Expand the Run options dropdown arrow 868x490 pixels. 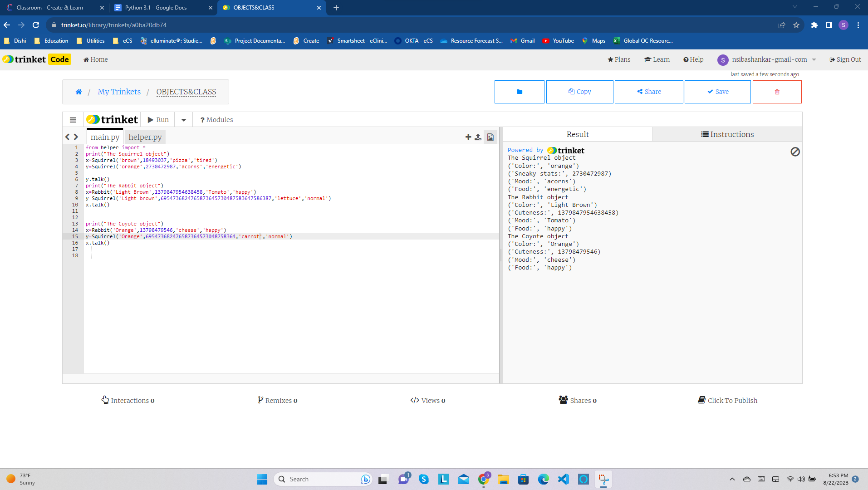pos(184,120)
